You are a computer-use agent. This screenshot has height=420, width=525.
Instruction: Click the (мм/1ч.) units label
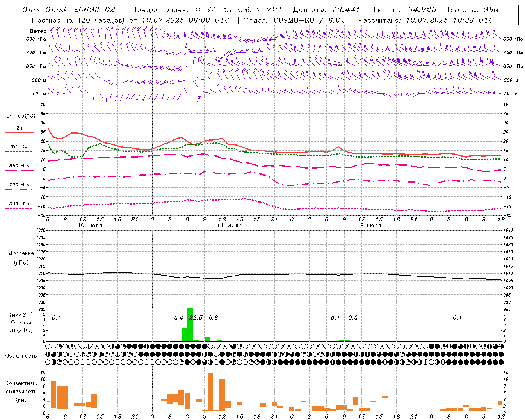(21, 330)
